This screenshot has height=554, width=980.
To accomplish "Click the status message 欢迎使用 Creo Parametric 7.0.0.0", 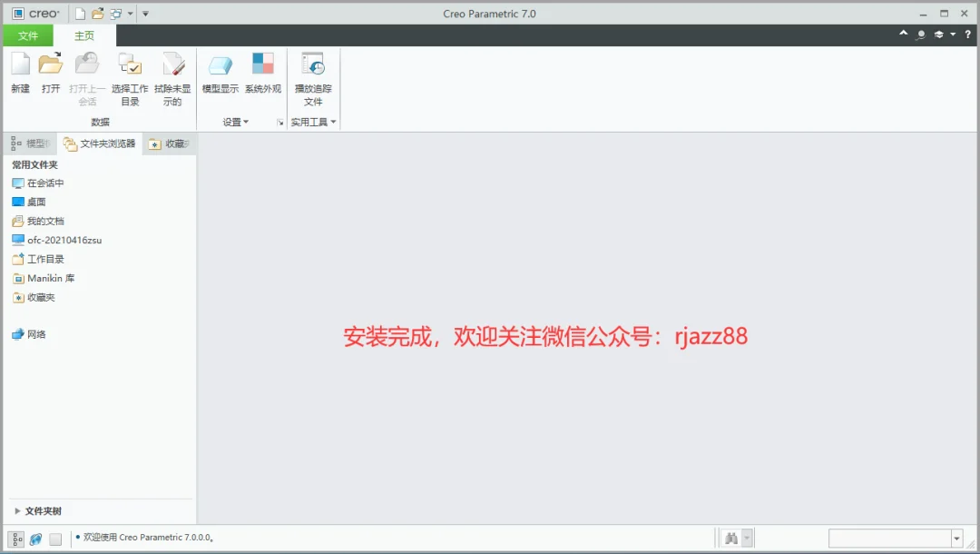I will coord(149,537).
